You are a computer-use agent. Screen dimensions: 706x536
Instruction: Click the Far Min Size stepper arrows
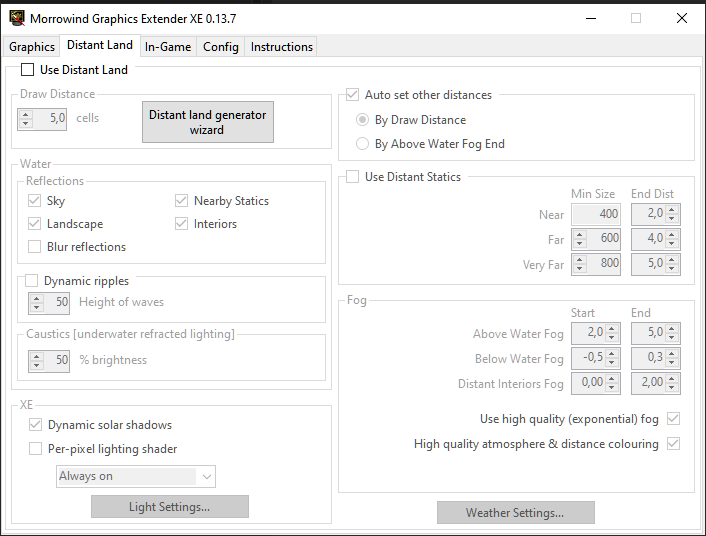point(578,240)
